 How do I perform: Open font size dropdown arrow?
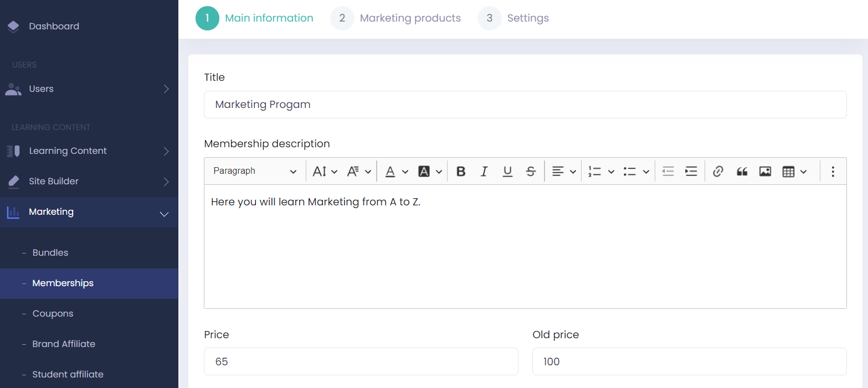(335, 172)
